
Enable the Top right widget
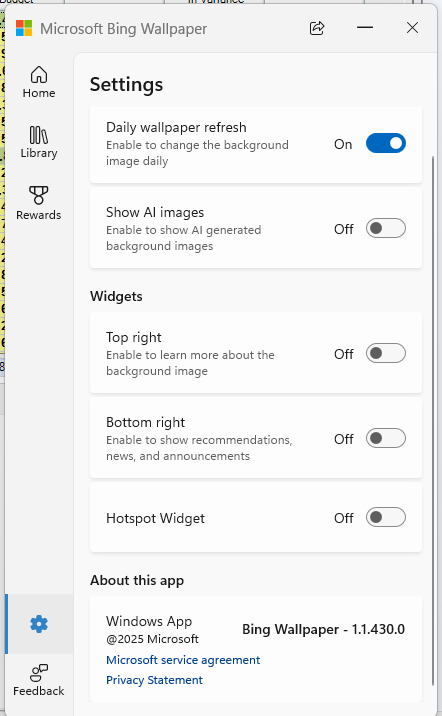386,353
